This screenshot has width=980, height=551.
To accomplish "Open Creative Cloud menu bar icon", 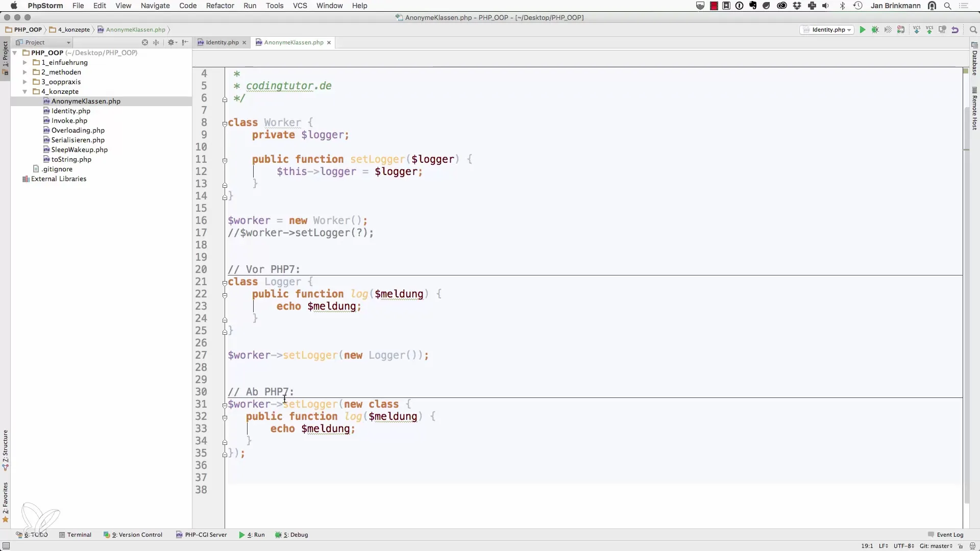I will click(782, 6).
